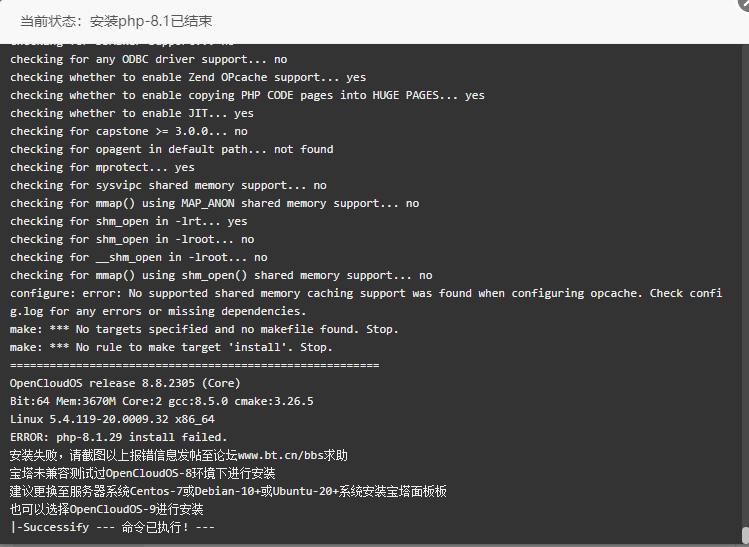The image size is (749, 547).
Task: Click the 'Bit:64 Mem:3670M Core:2' system info line
Action: click(x=161, y=401)
